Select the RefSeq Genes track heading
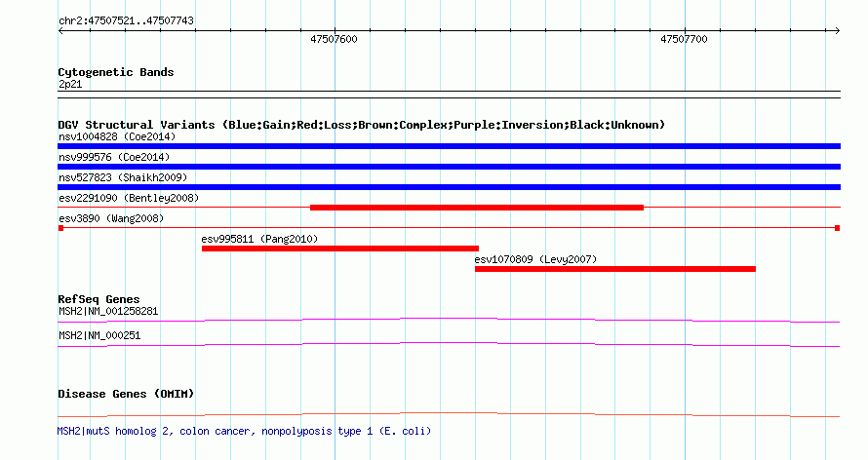 point(99,299)
